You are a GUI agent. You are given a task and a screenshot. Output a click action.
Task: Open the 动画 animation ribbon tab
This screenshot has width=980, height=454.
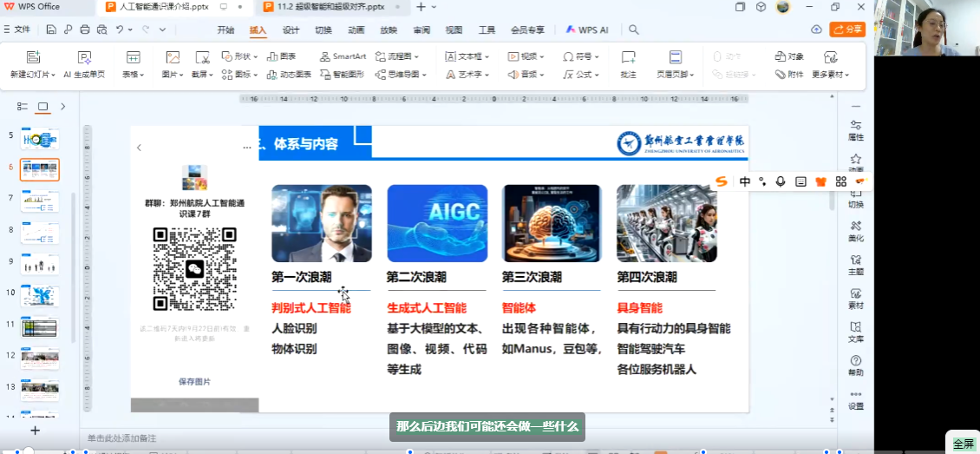tap(356, 30)
